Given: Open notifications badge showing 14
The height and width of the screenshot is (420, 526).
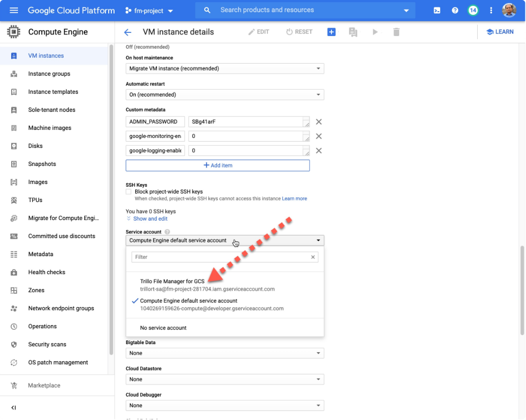Looking at the screenshot, I should coord(472,11).
